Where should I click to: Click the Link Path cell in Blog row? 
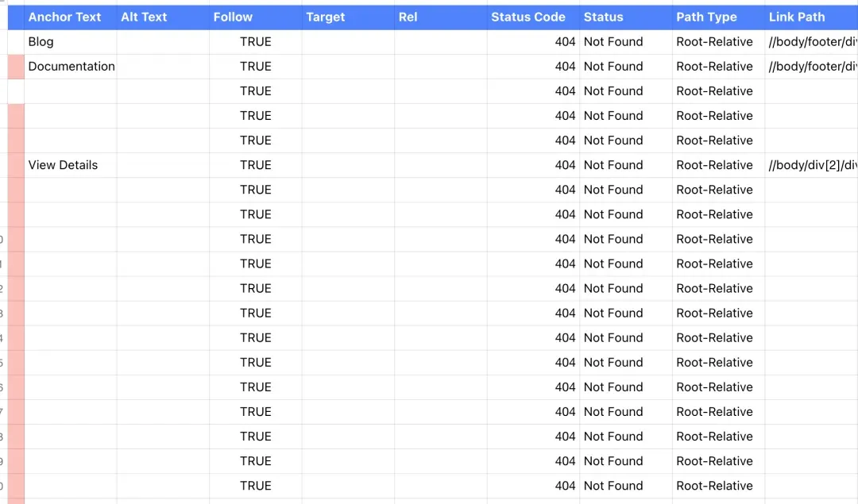click(812, 41)
